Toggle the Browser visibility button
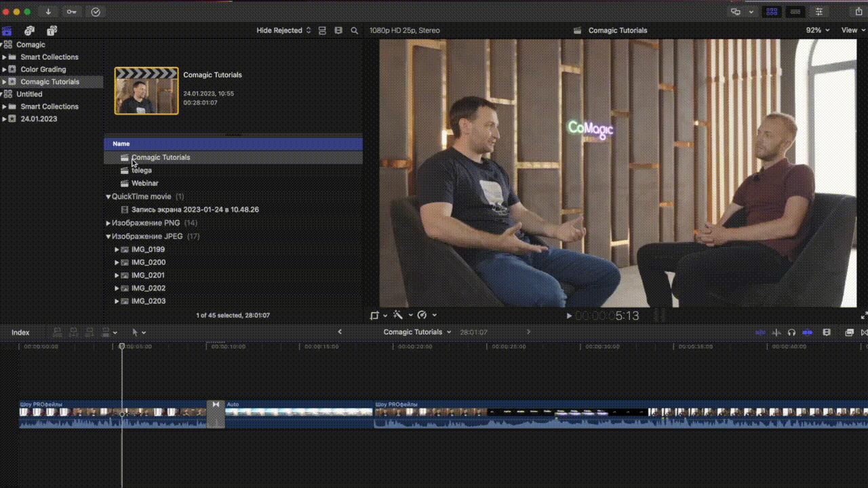 tap(772, 12)
